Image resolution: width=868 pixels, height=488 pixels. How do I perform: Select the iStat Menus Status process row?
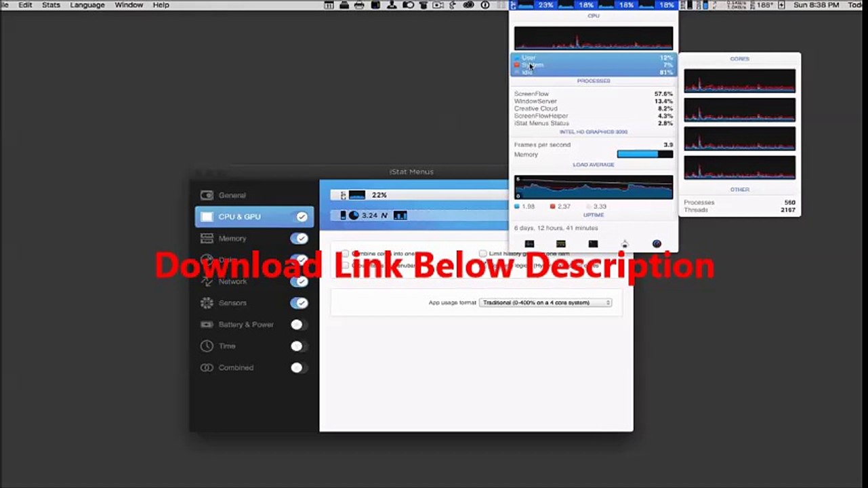pyautogui.click(x=594, y=124)
